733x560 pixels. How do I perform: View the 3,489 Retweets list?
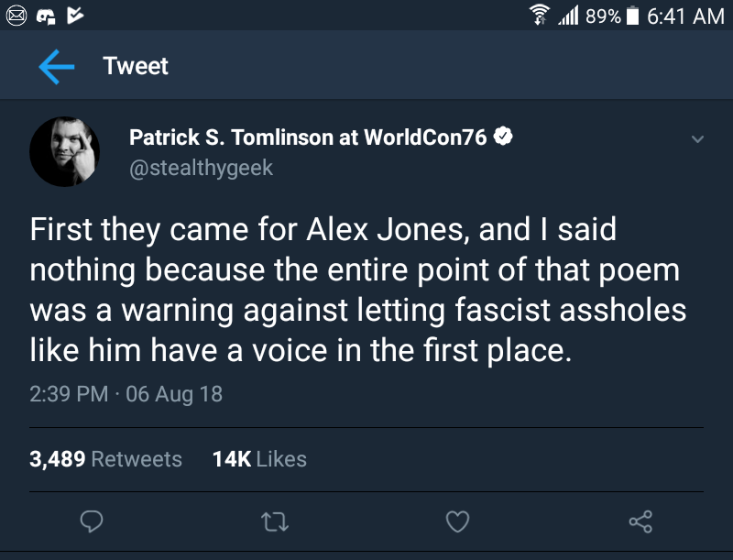click(105, 459)
